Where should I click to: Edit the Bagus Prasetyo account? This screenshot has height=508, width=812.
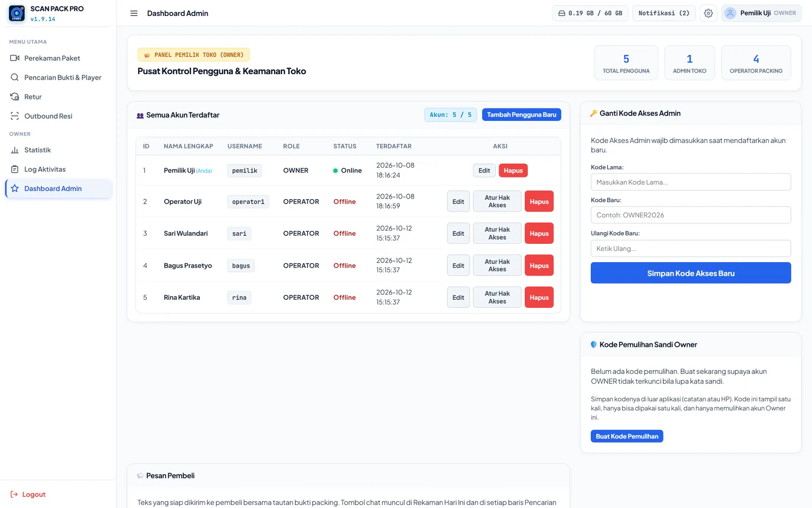click(458, 265)
